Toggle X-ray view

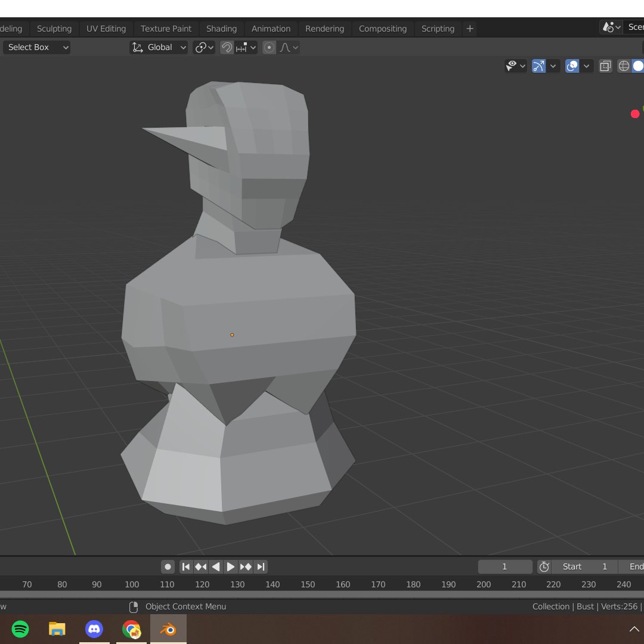(605, 66)
